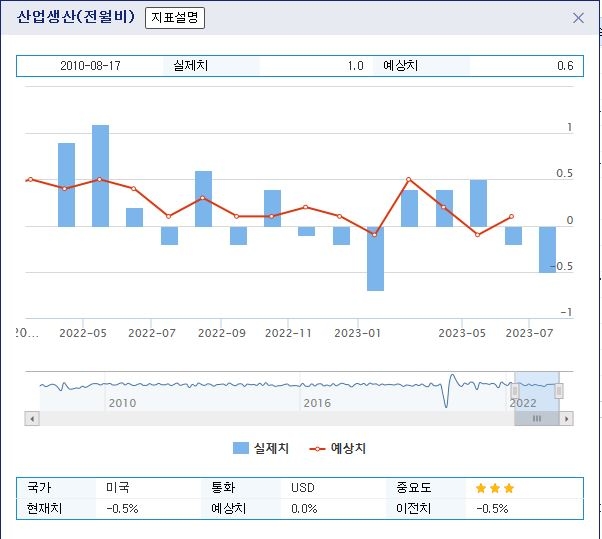Select the right range handle in navigator
Image resolution: width=602 pixels, height=539 pixels.
[559, 391]
